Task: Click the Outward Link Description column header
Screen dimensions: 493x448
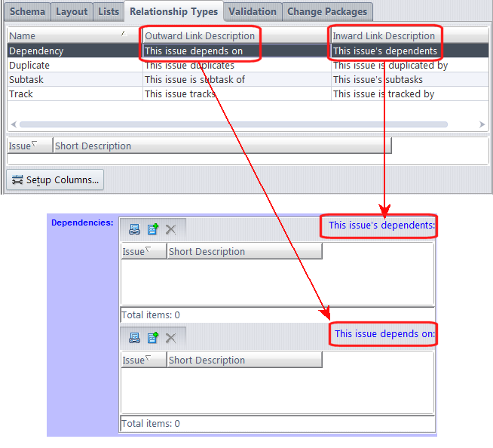Action: [200, 35]
